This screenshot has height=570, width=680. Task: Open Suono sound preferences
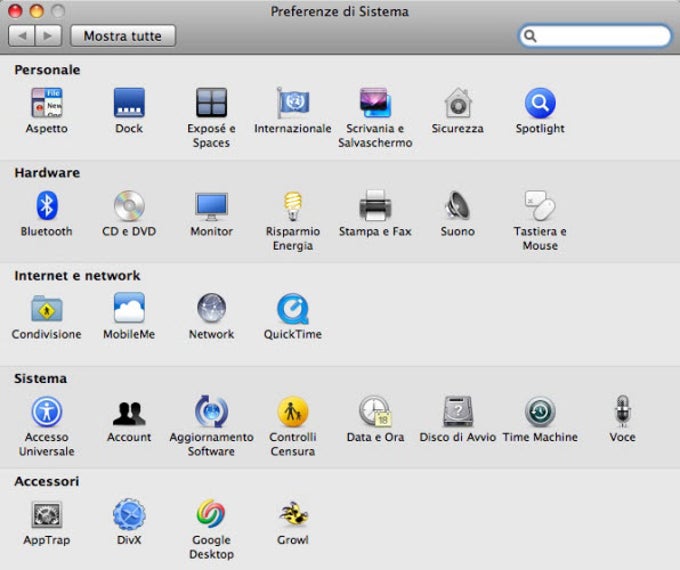[x=458, y=206]
